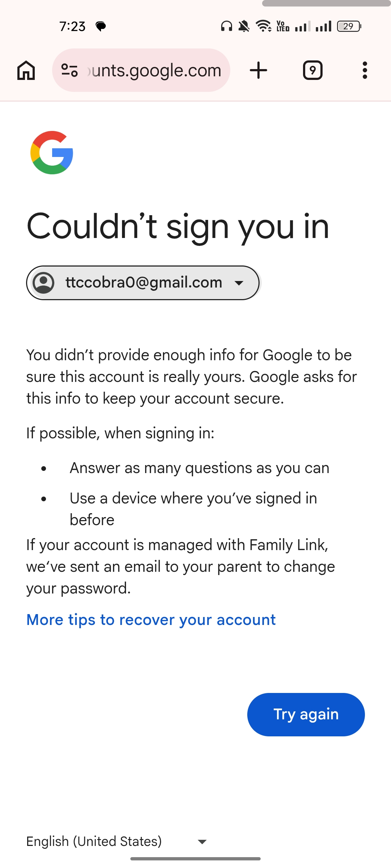Tap the muted notifications bell icon
The image size is (391, 868).
[244, 26]
